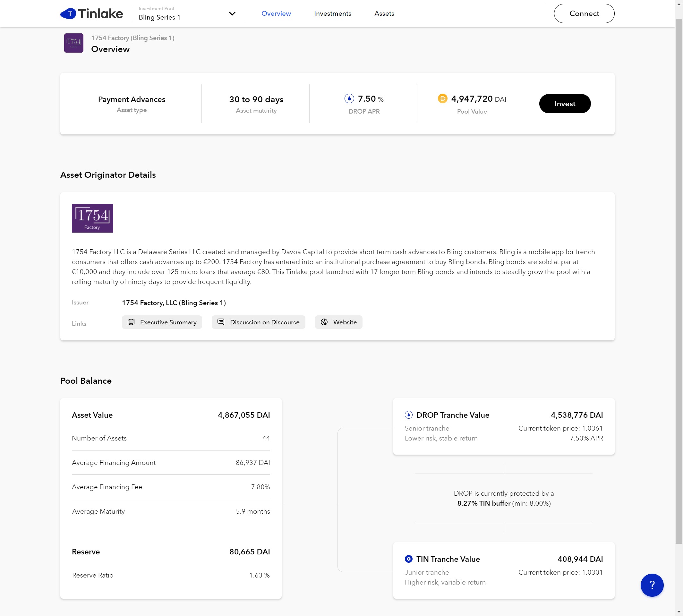Click the DAI coin icon by Pool Value
Viewport: 683px width, 616px height.
(442, 98)
